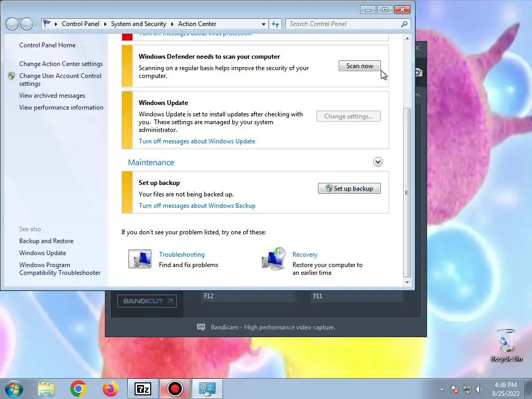Click System and Security in the breadcrumb
The width and height of the screenshot is (532, 399).
coord(138,24)
